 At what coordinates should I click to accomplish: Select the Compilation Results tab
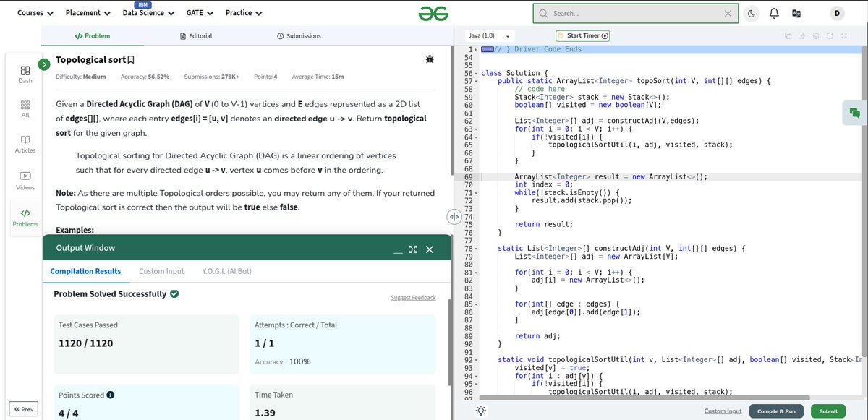pos(85,271)
